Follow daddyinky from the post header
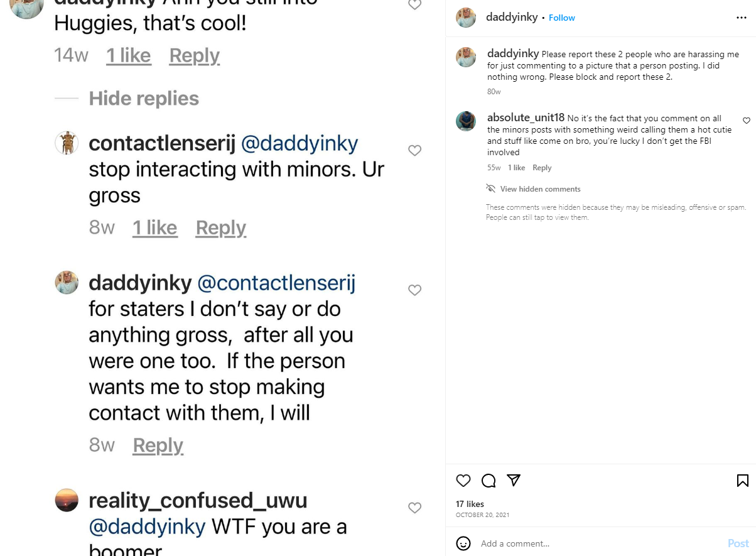This screenshot has width=756, height=556. tap(562, 18)
